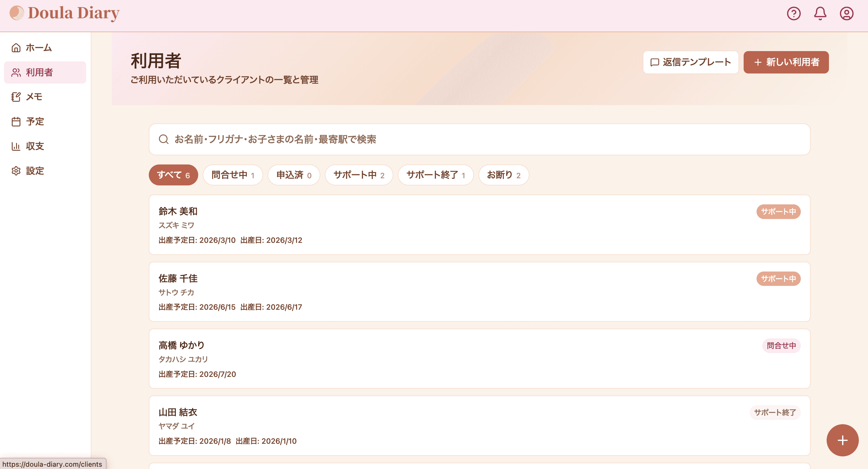Screen dimensions: 868x469
Task: Open 返信テンプレート button
Action: tap(691, 62)
